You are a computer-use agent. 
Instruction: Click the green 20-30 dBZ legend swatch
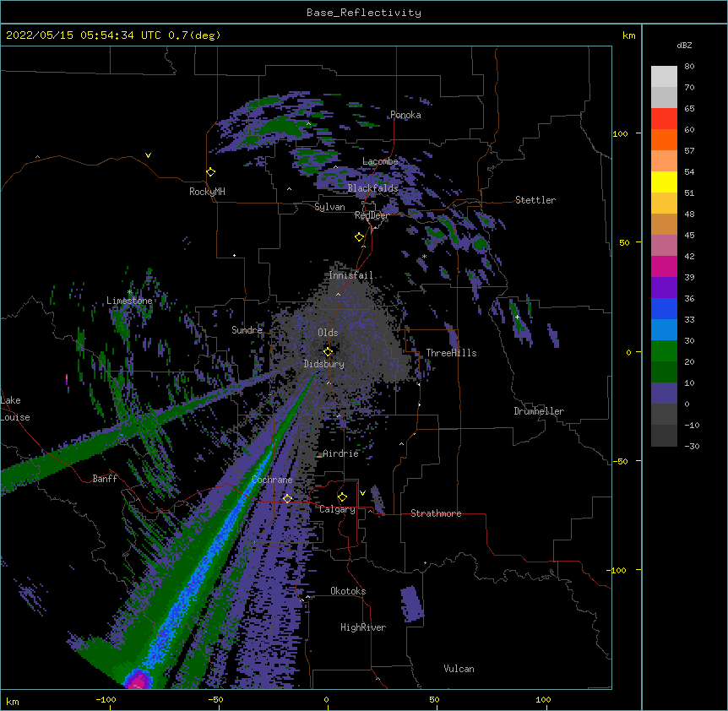664,351
